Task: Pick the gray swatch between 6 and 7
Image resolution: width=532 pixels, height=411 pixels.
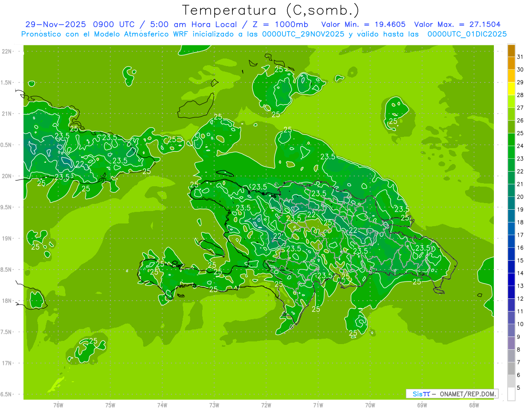Action: tap(511, 369)
